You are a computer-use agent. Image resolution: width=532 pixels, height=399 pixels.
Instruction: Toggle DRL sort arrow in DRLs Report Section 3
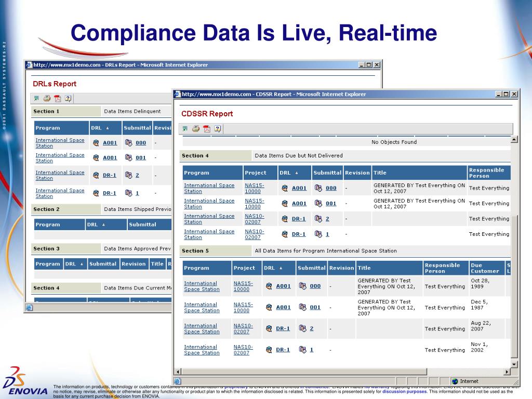point(82,264)
